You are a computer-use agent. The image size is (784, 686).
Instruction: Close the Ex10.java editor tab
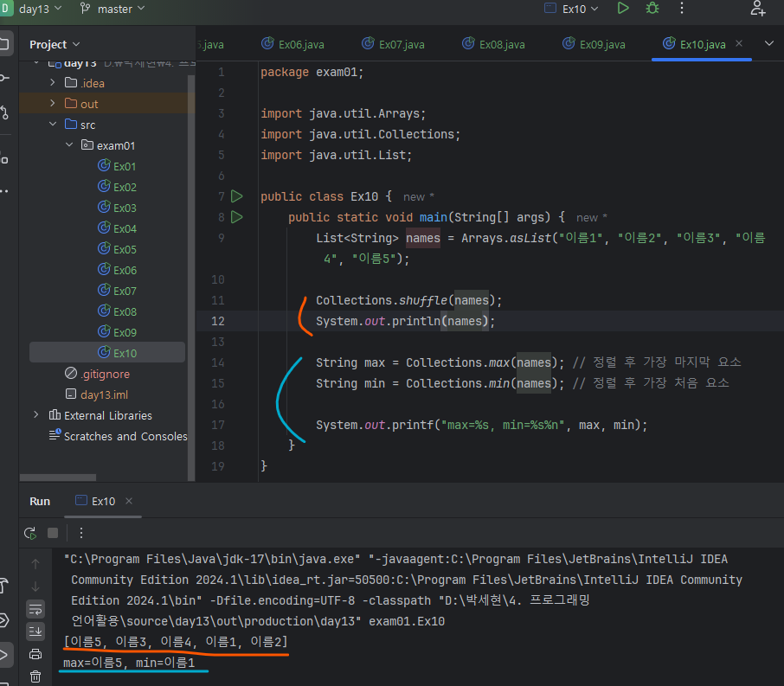(739, 44)
